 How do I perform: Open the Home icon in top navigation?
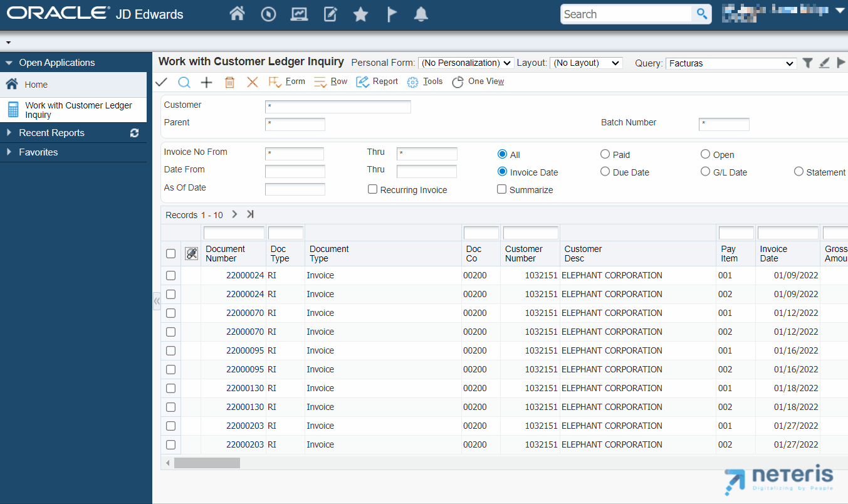[x=237, y=14]
